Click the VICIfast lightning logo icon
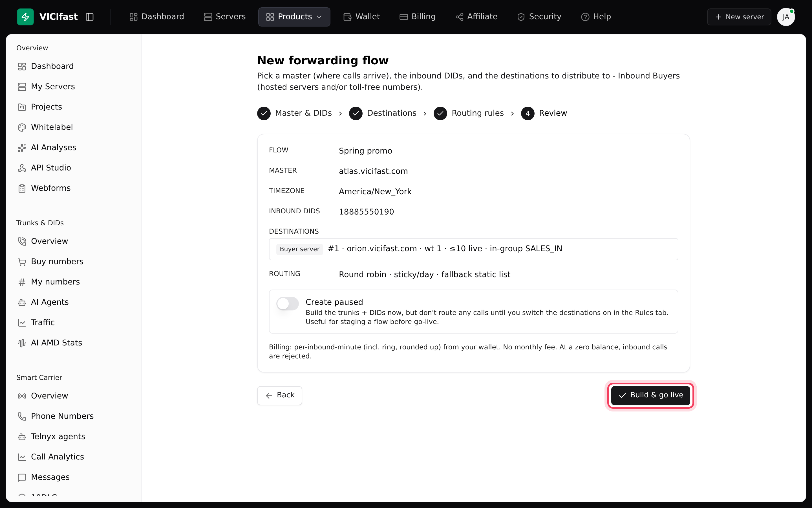 click(x=25, y=17)
